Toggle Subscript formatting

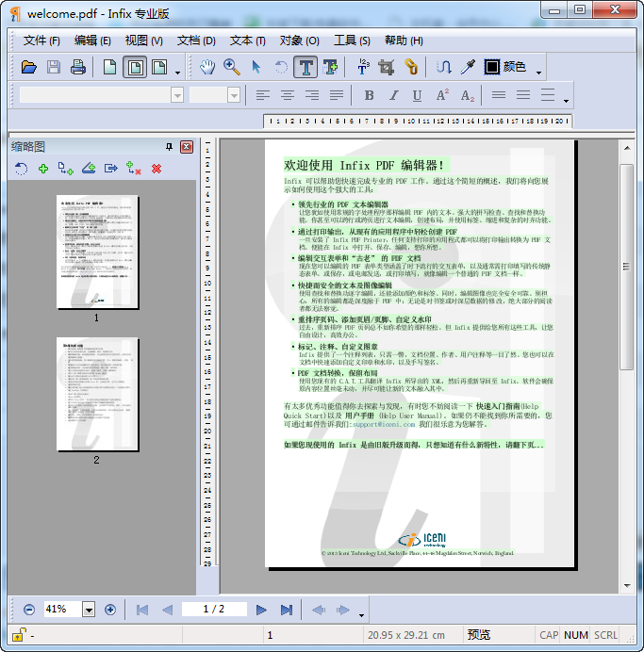467,95
